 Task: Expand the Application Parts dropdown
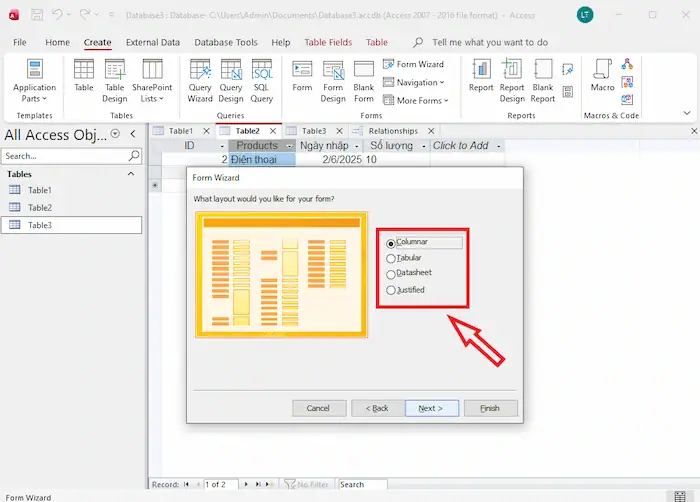click(35, 80)
